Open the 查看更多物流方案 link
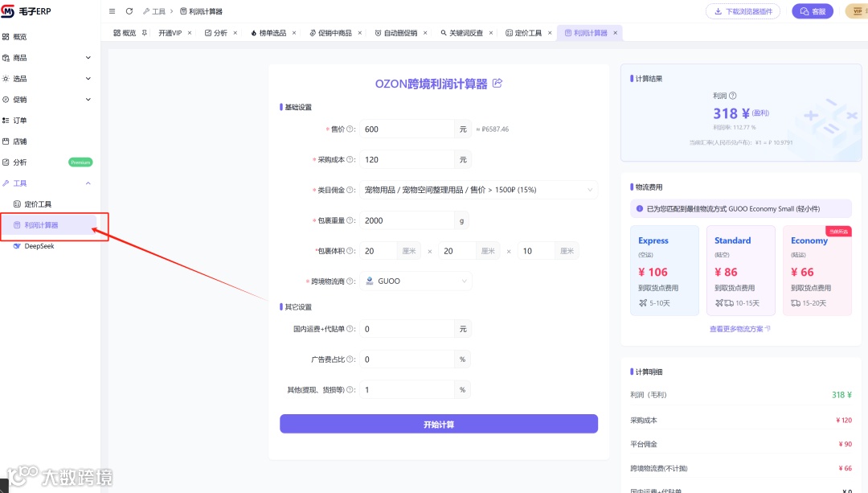Screen dimensions: 868x493 coord(739,329)
